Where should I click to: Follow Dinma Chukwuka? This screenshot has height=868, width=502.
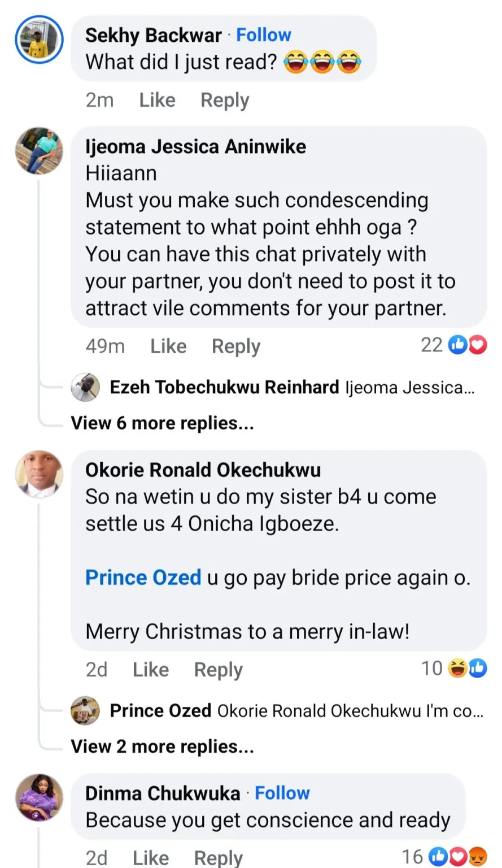[282, 793]
